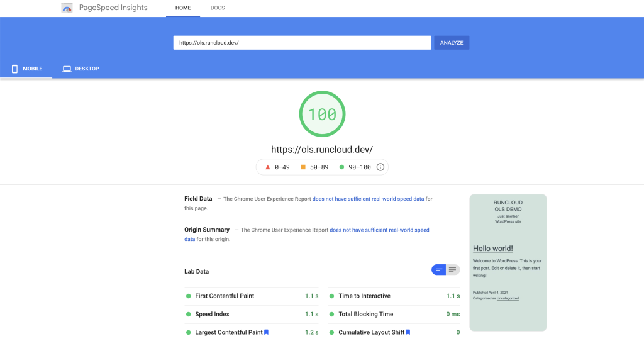Switch to the MOBILE results tab

click(26, 69)
